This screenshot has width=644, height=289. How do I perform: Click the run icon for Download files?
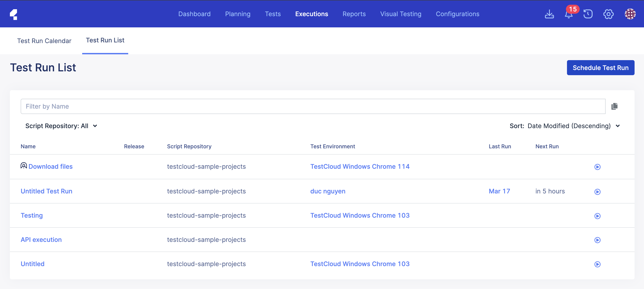point(598,167)
